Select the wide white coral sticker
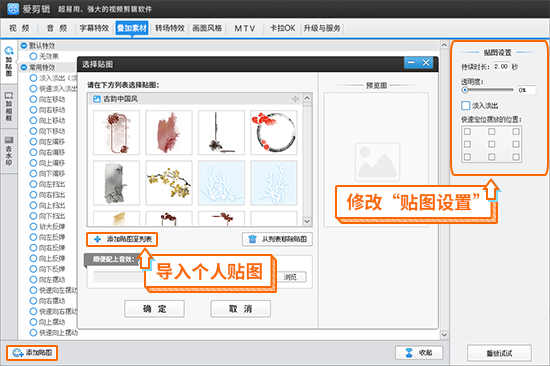Viewport: 550px width, 366px height. 221,183
